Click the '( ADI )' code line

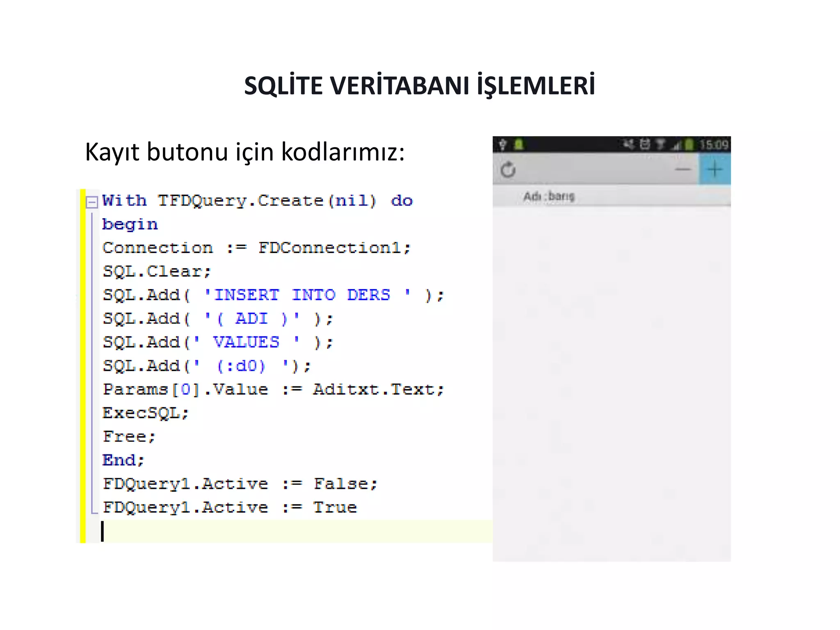pos(218,319)
